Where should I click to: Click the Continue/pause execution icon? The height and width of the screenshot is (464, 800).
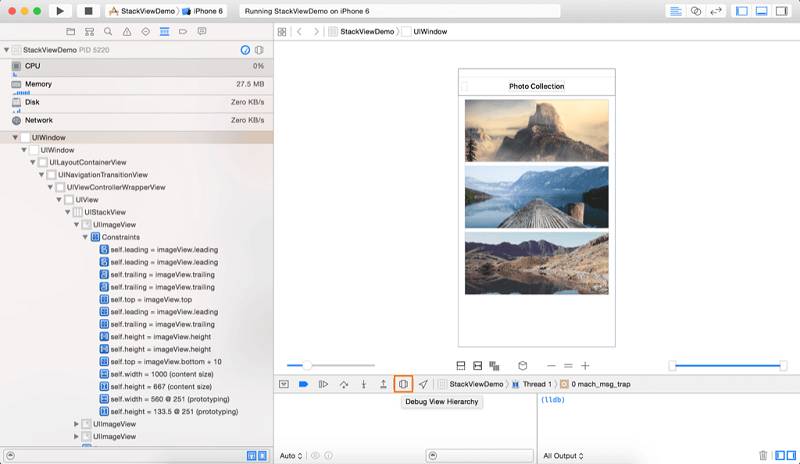(x=323, y=384)
